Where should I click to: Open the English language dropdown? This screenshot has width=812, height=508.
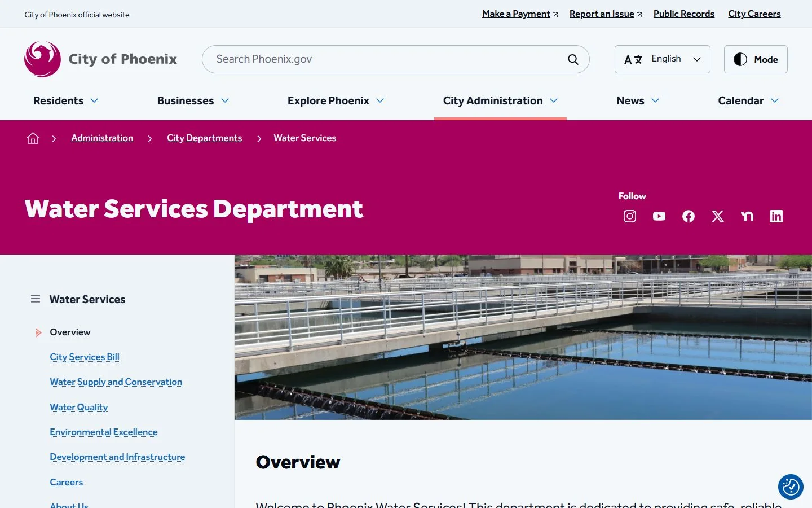pos(663,59)
